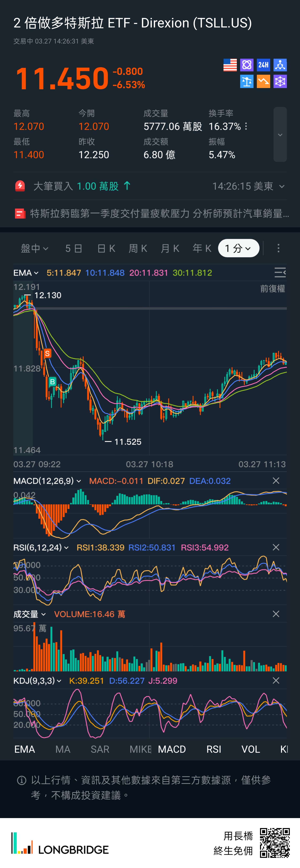The image size is (300, 868).
Task: Open the Tesla delivery news headline
Action: (159, 213)
